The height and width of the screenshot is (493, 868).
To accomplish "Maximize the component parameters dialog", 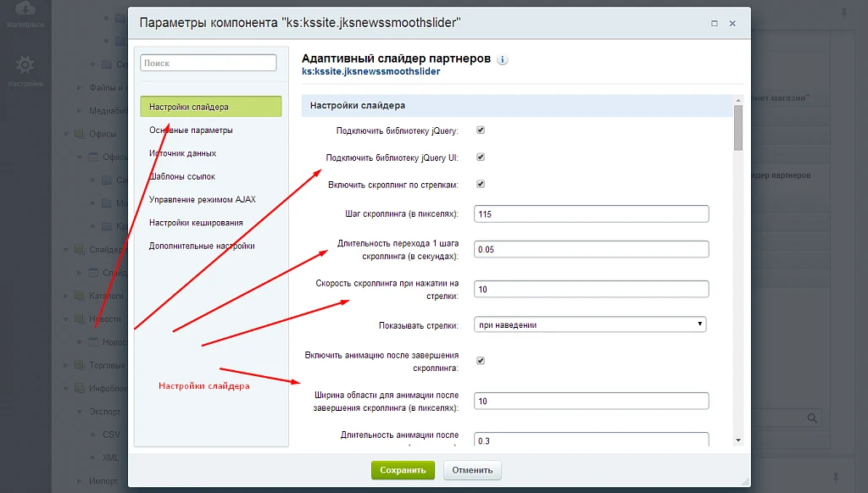I will click(x=715, y=23).
